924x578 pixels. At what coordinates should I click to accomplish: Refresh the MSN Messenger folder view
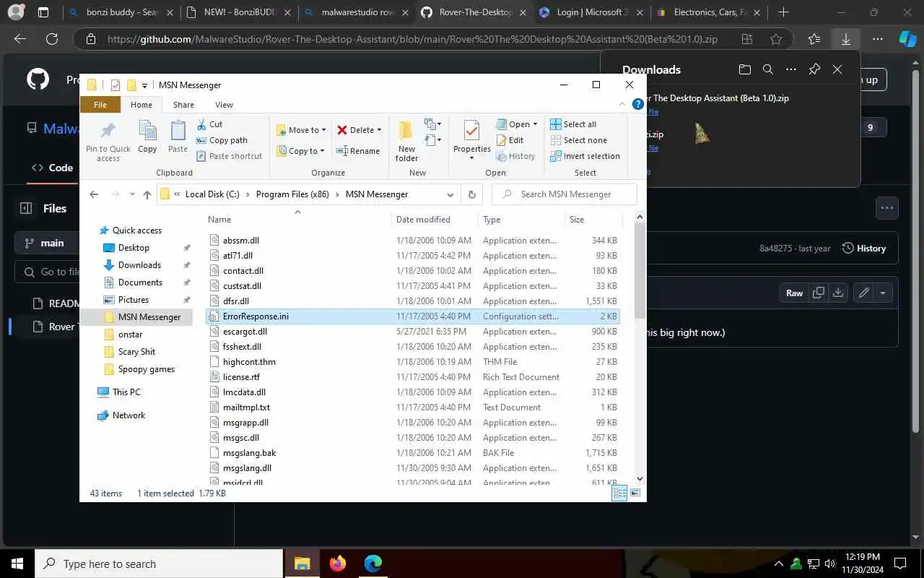pyautogui.click(x=471, y=194)
